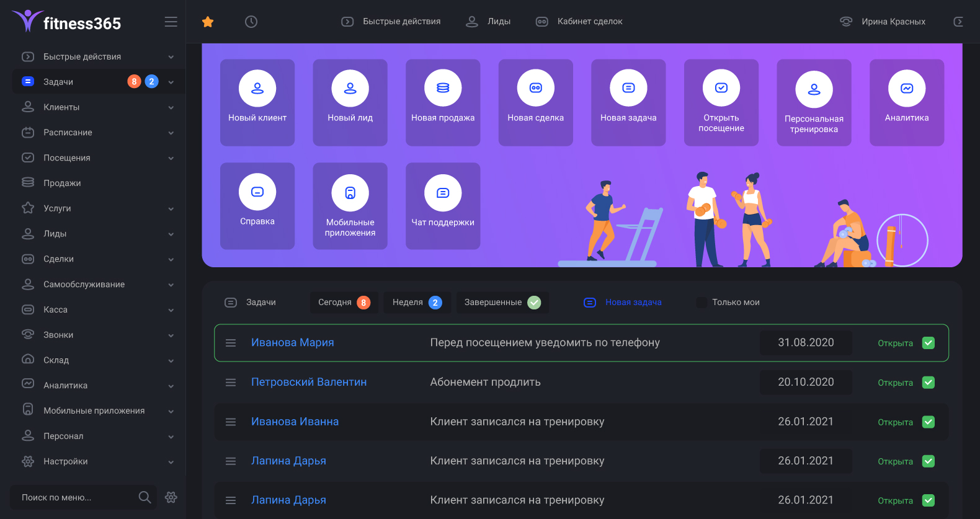Click the history clock icon
980x519 pixels.
(251, 22)
